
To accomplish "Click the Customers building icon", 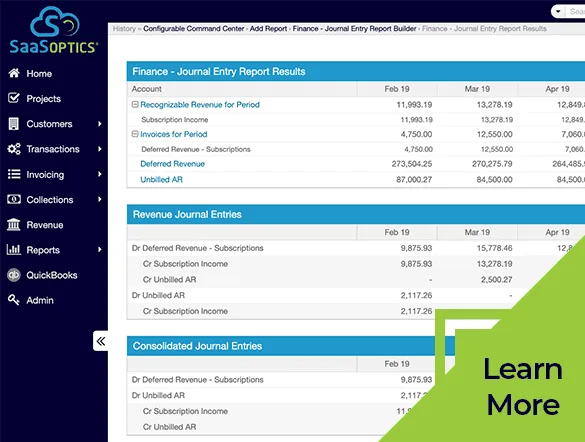I will pyautogui.click(x=14, y=123).
